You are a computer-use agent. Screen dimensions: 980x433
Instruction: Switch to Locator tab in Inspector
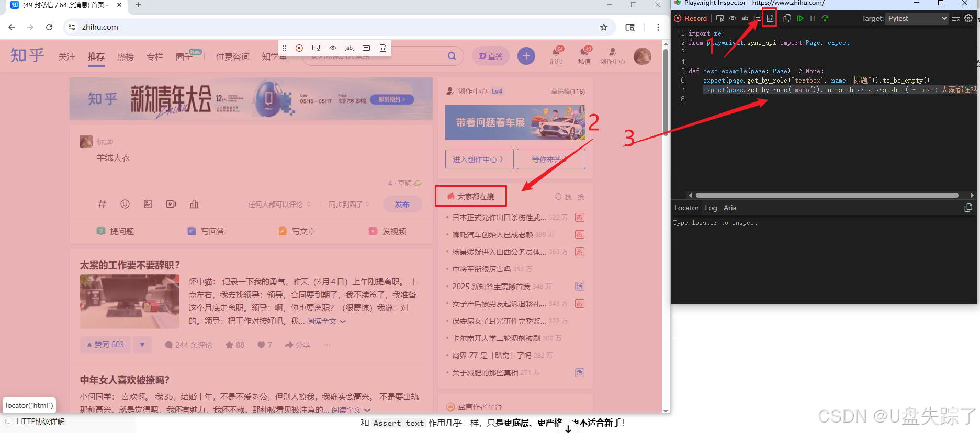tap(686, 208)
